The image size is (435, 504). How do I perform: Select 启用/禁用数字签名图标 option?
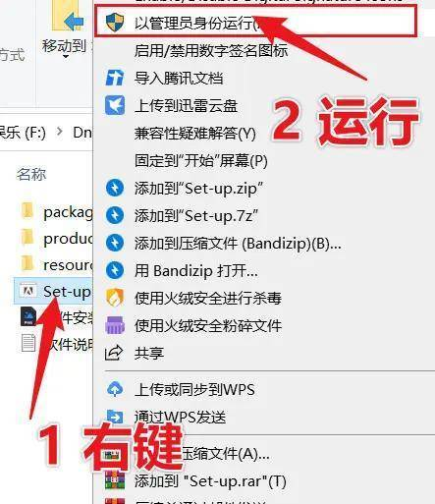tap(211, 51)
